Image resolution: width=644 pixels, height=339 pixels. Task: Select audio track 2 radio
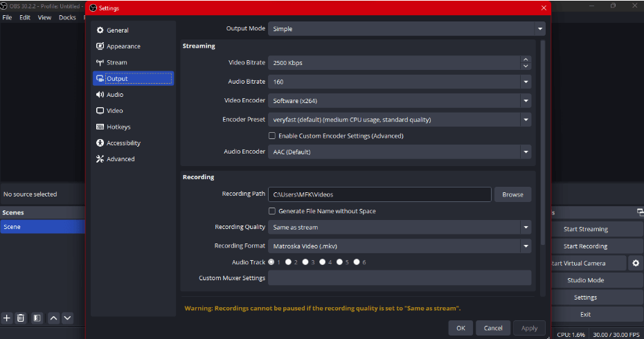click(x=288, y=262)
